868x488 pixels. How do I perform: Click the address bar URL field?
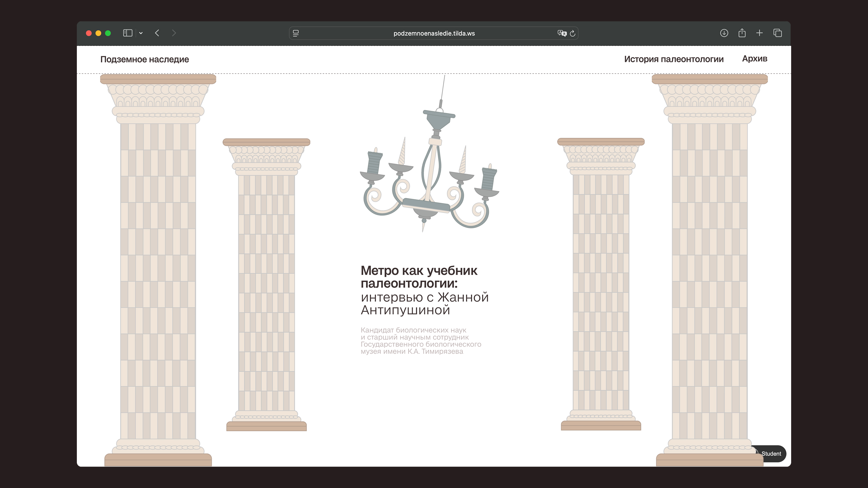pos(434,33)
